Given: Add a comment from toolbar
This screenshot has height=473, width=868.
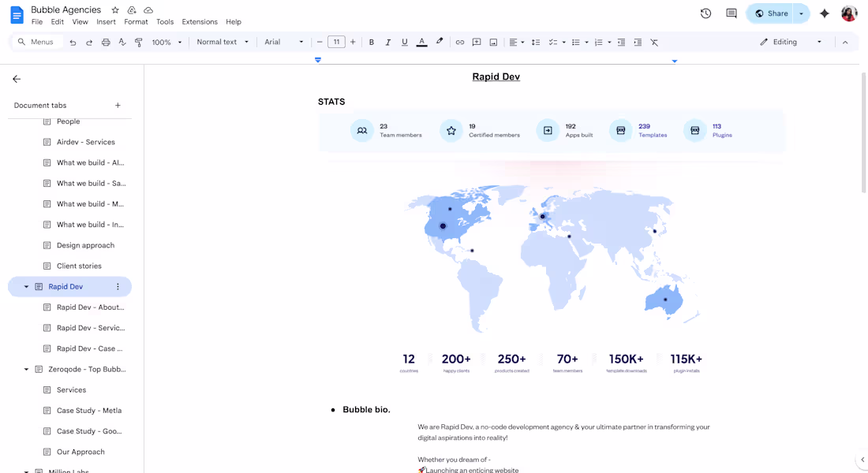Looking at the screenshot, I should tap(477, 42).
